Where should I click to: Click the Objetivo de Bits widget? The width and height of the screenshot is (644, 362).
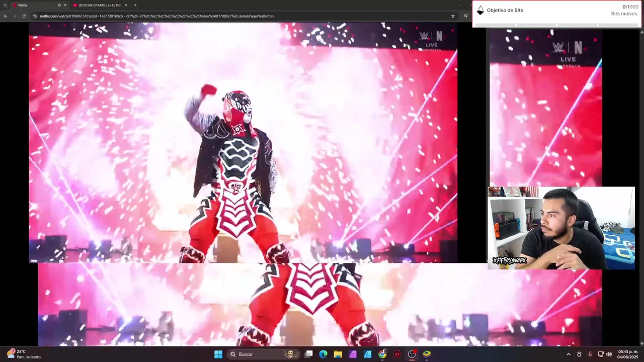[557, 14]
